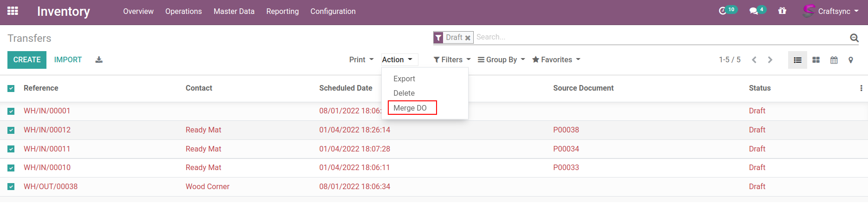Switch to kanban view
This screenshot has width=868, height=204.
click(x=816, y=60)
